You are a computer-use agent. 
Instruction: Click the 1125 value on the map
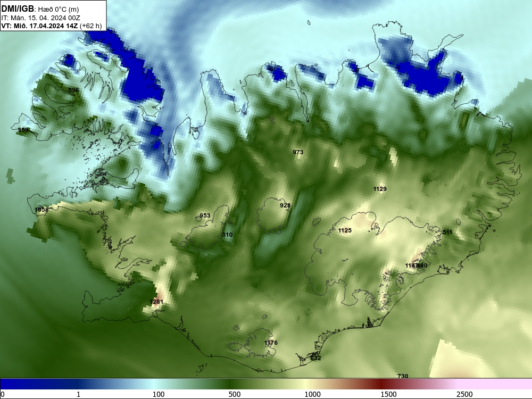(x=345, y=230)
